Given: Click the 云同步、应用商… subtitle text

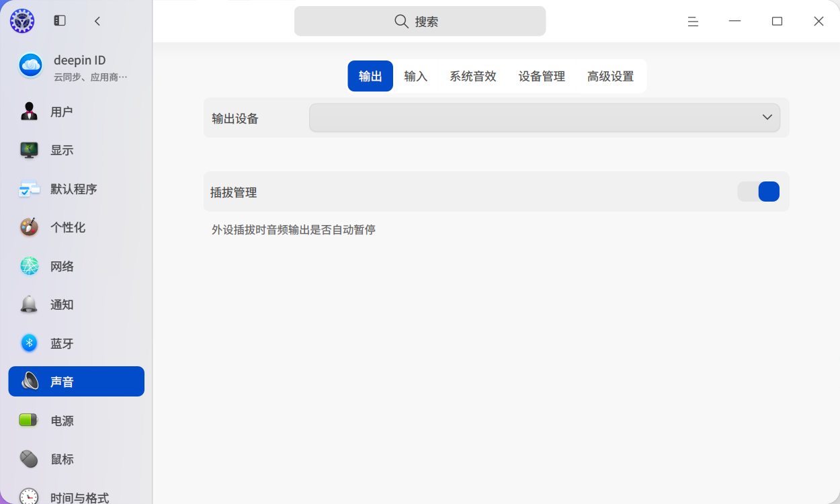Looking at the screenshot, I should (91, 77).
